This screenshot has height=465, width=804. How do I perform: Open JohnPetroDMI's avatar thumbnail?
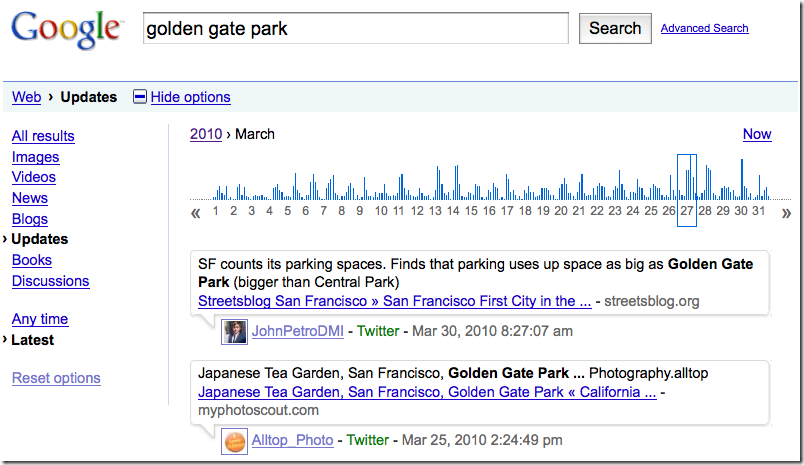pyautogui.click(x=234, y=331)
